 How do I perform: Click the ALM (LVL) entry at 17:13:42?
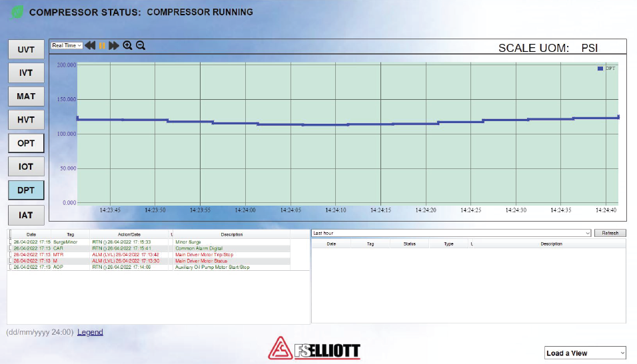125,254
